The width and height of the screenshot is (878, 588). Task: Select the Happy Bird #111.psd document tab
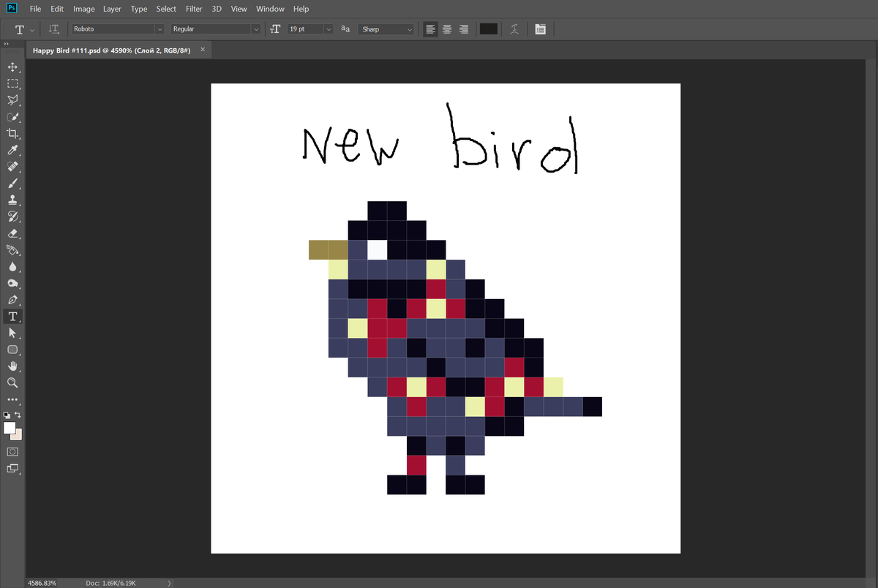pos(112,50)
